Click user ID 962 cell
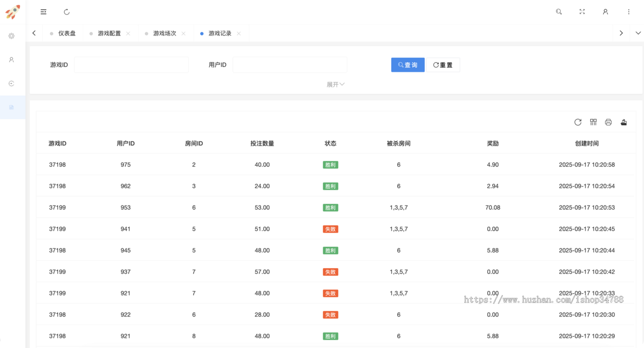The height and width of the screenshot is (348, 644). coord(126,186)
